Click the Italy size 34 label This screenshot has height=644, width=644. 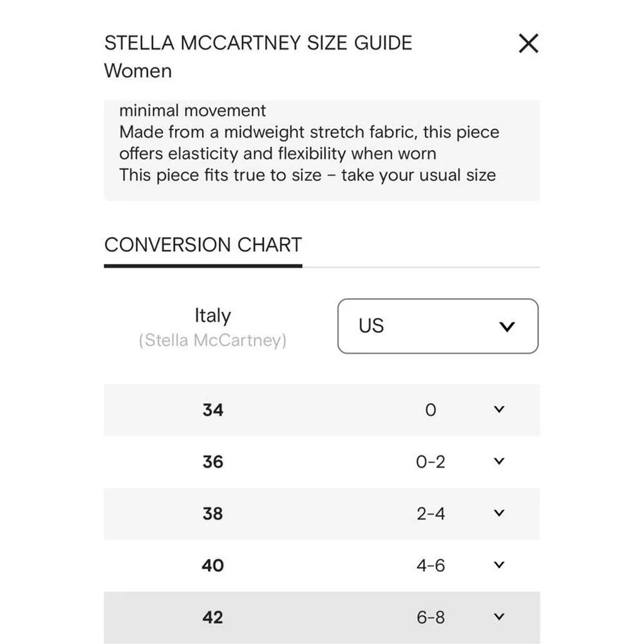(213, 410)
